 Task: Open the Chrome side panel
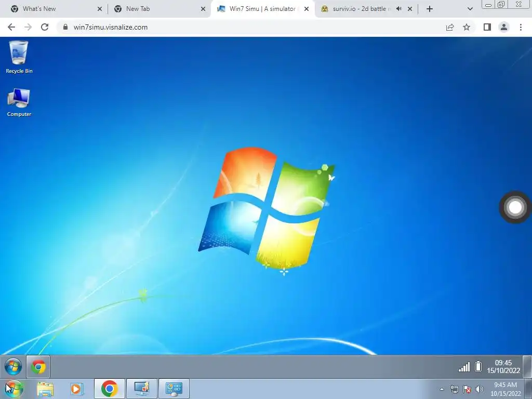click(487, 27)
